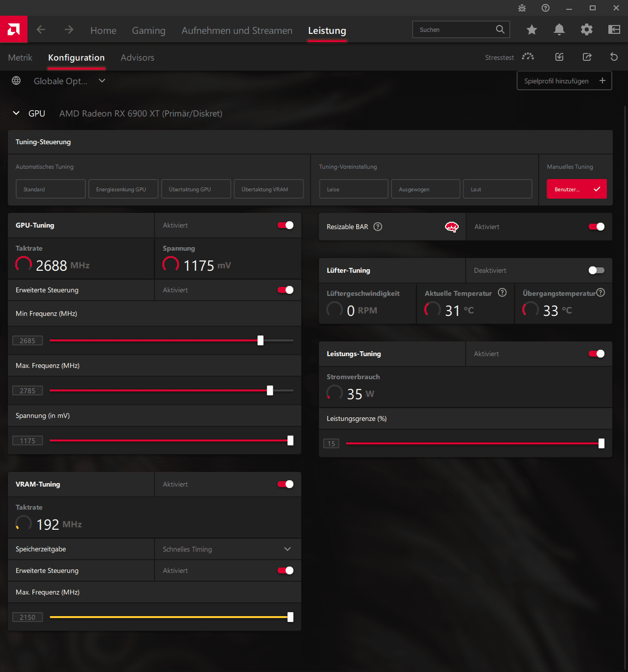Viewport: 628px width, 672px height.
Task: Go forward with the right arrow
Action: (x=69, y=30)
